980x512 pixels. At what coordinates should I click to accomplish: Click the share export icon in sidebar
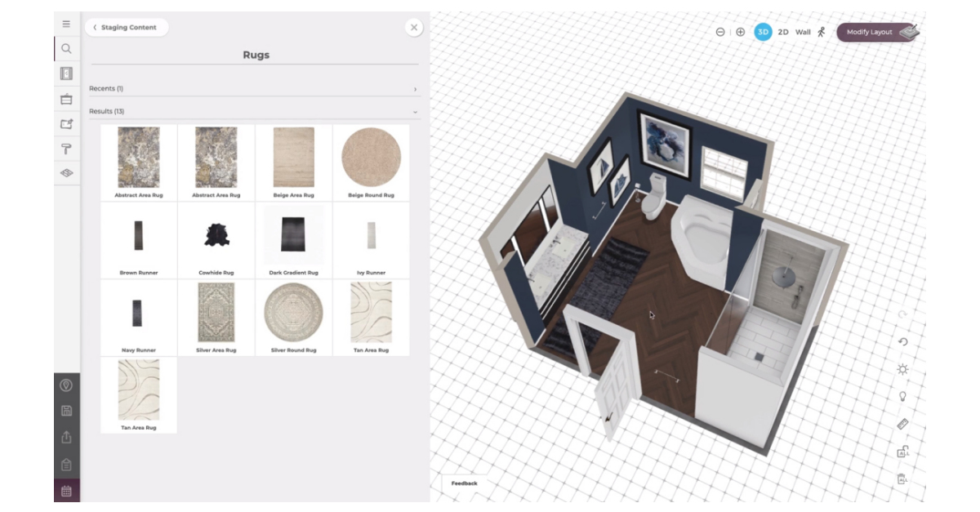[x=66, y=438]
